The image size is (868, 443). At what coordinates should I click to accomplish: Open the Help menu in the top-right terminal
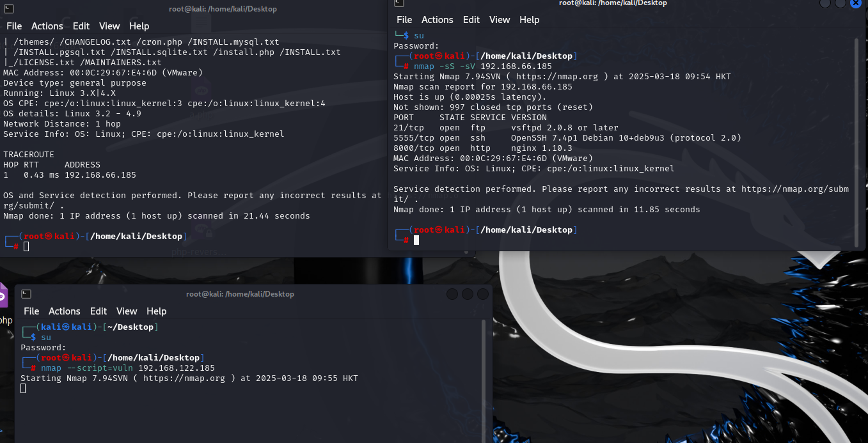pos(529,20)
